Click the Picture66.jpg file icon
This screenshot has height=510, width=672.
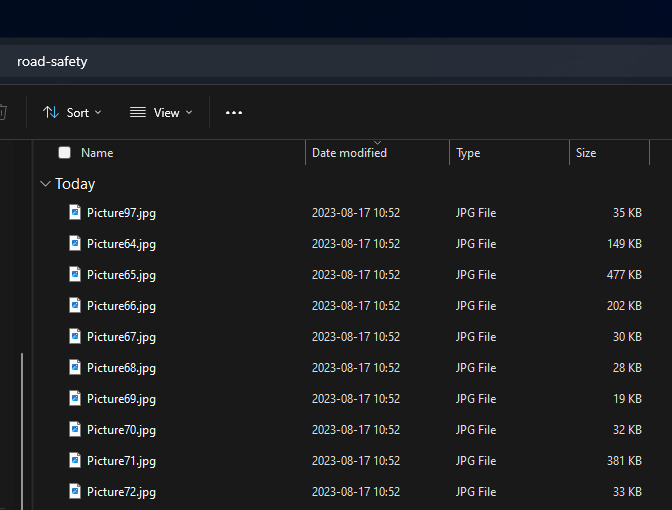coord(75,305)
